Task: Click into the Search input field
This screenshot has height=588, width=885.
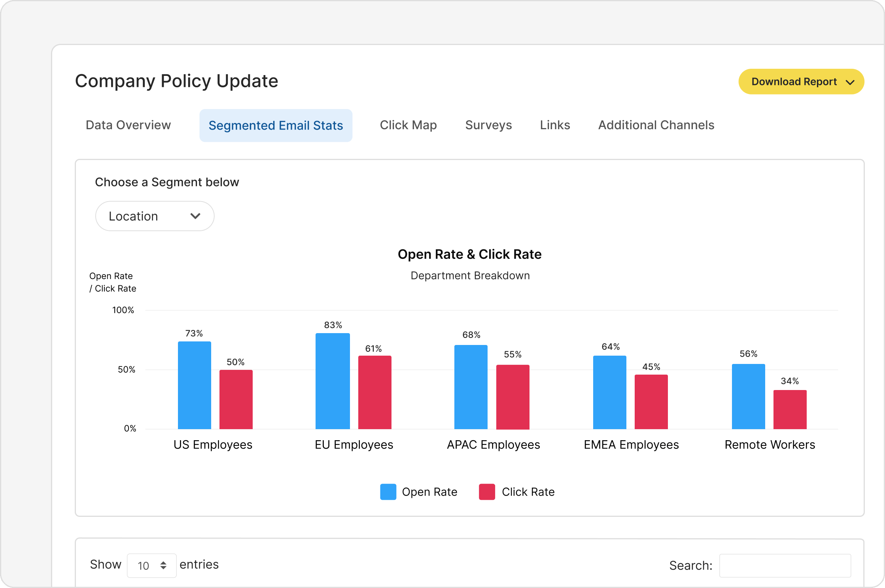Action: click(x=785, y=565)
